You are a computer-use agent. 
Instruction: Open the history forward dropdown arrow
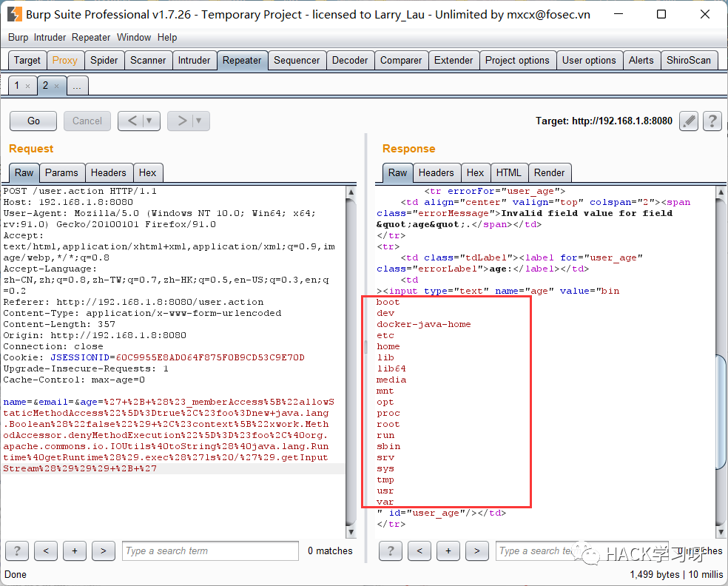coord(199,121)
